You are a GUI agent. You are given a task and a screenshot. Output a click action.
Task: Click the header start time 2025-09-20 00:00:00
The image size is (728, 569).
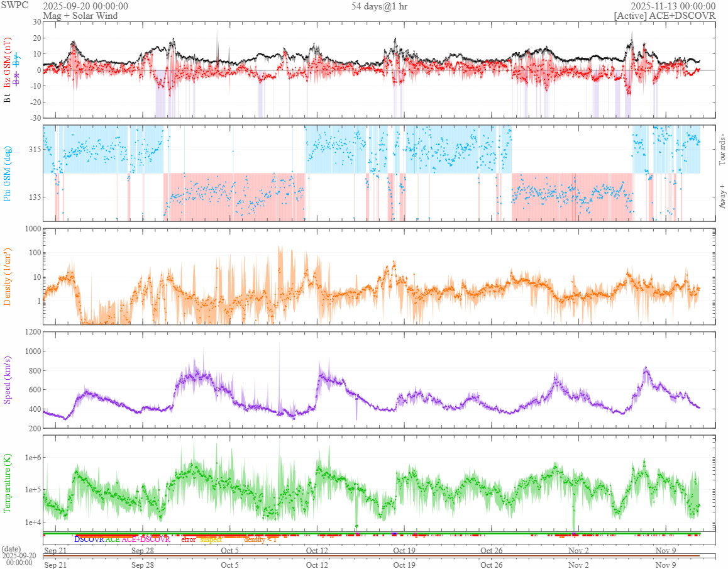pos(85,6)
